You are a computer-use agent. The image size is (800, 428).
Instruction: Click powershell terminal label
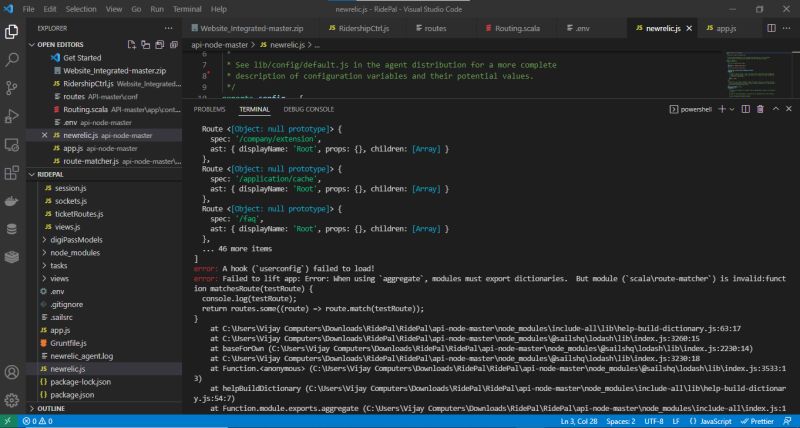[x=690, y=109]
